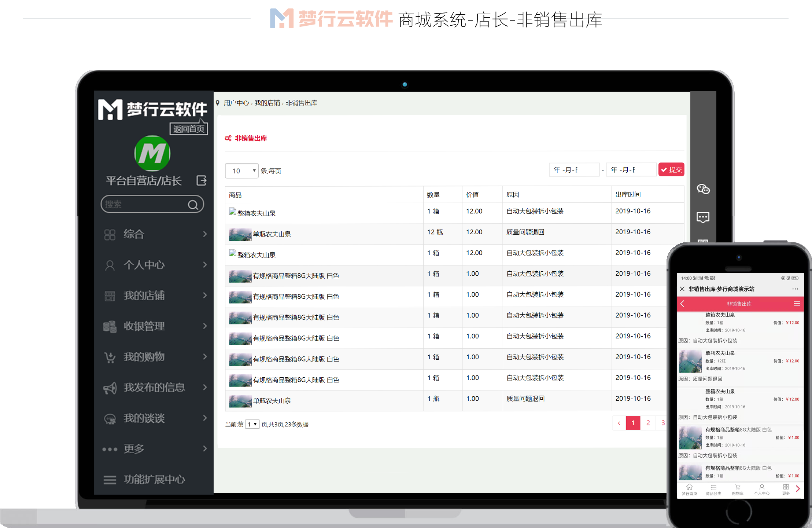
Task: Go to page 3 in pagination
Action: coord(663,423)
